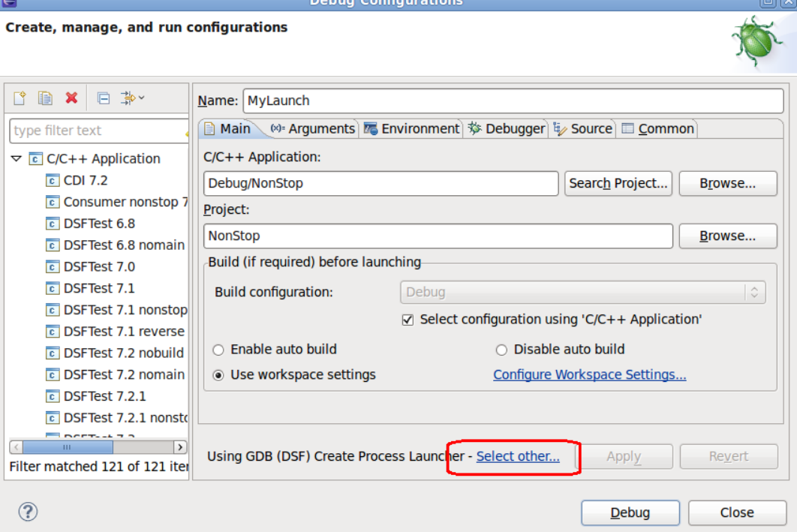This screenshot has height=532, width=797.
Task: Click the Revert button
Action: (729, 457)
